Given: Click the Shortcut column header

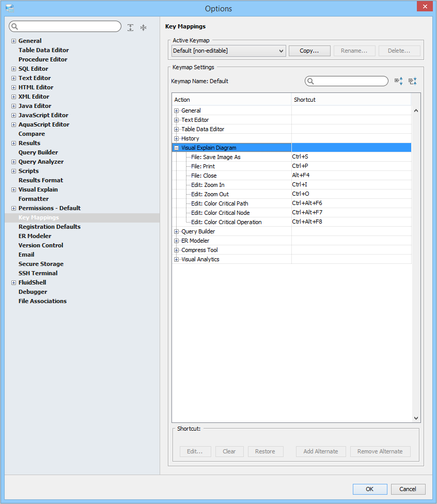Looking at the screenshot, I should (x=351, y=100).
